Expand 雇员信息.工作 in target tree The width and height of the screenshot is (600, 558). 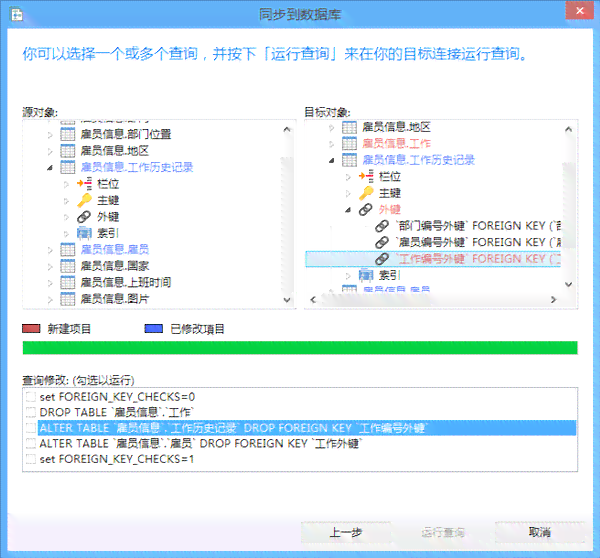click(332, 144)
